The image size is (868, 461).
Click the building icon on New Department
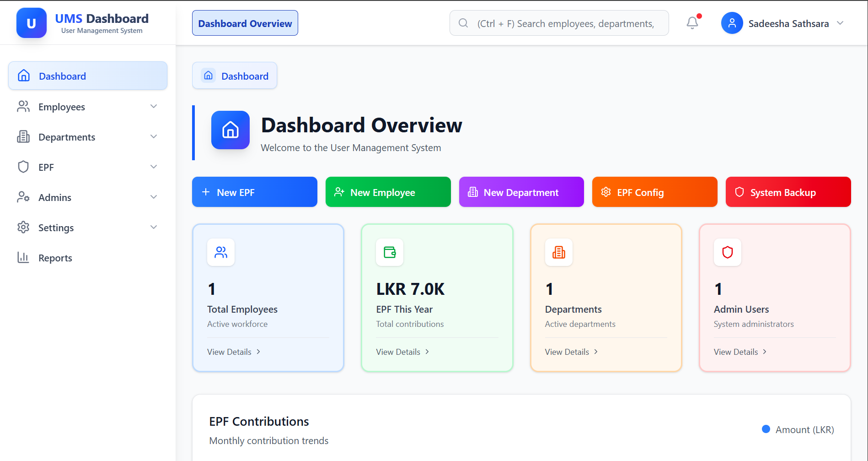(473, 192)
